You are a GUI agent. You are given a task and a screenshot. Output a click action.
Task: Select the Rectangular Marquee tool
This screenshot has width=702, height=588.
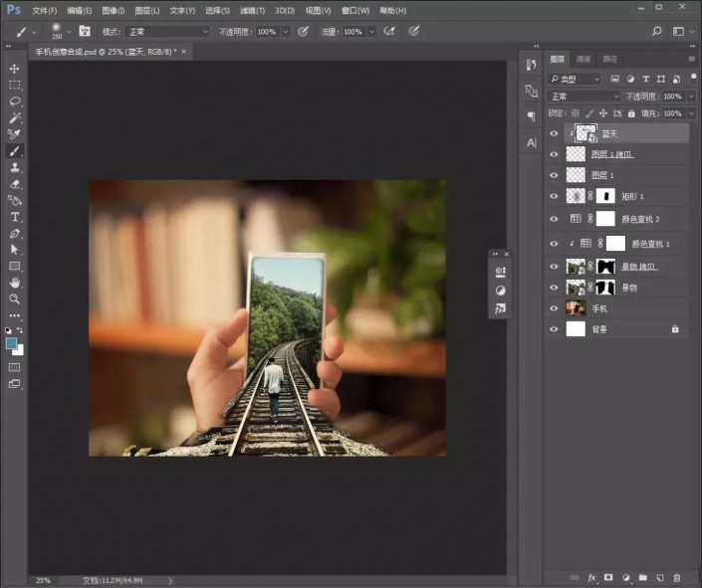(14, 85)
